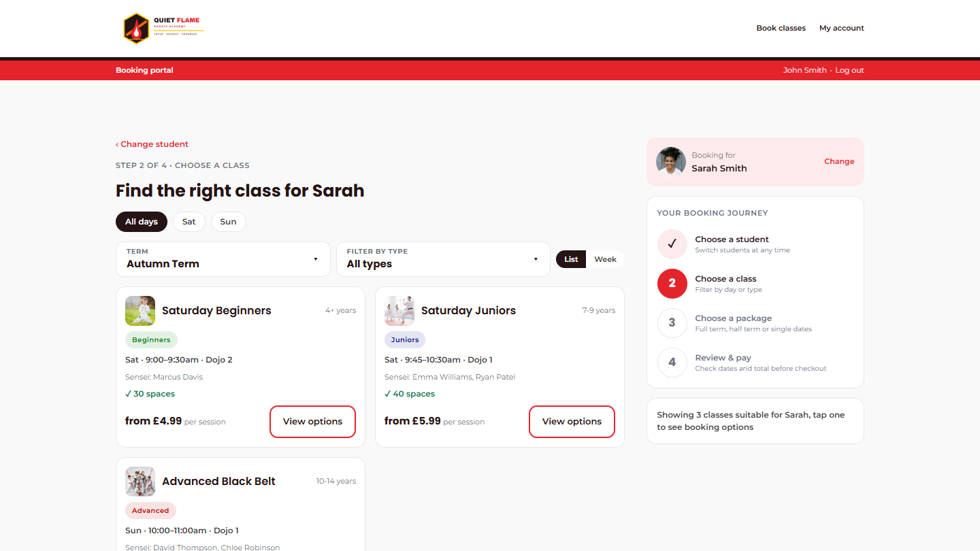Click the step 4 circle for Review & pay

pyautogui.click(x=672, y=363)
